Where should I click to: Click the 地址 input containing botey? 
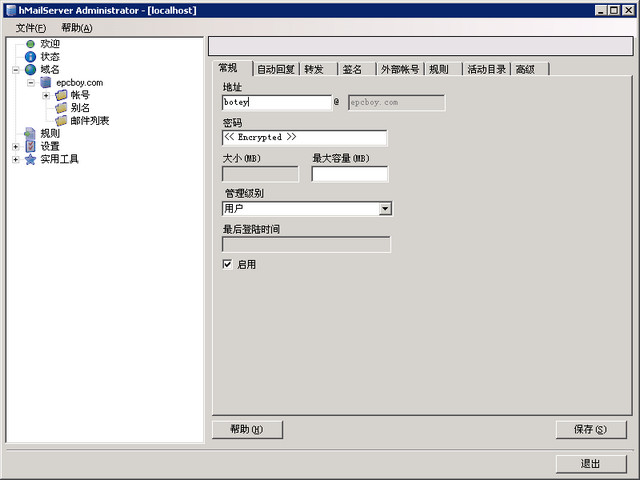[x=277, y=102]
